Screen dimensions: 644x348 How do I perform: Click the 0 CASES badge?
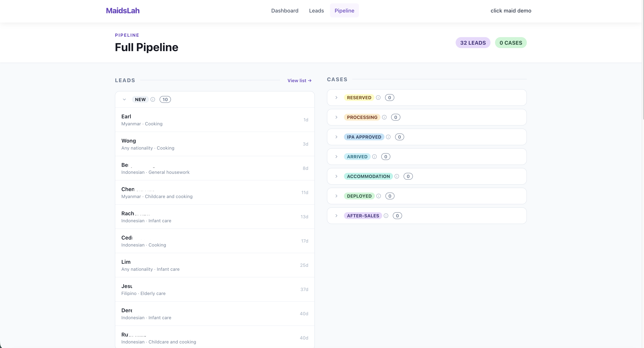coord(511,43)
